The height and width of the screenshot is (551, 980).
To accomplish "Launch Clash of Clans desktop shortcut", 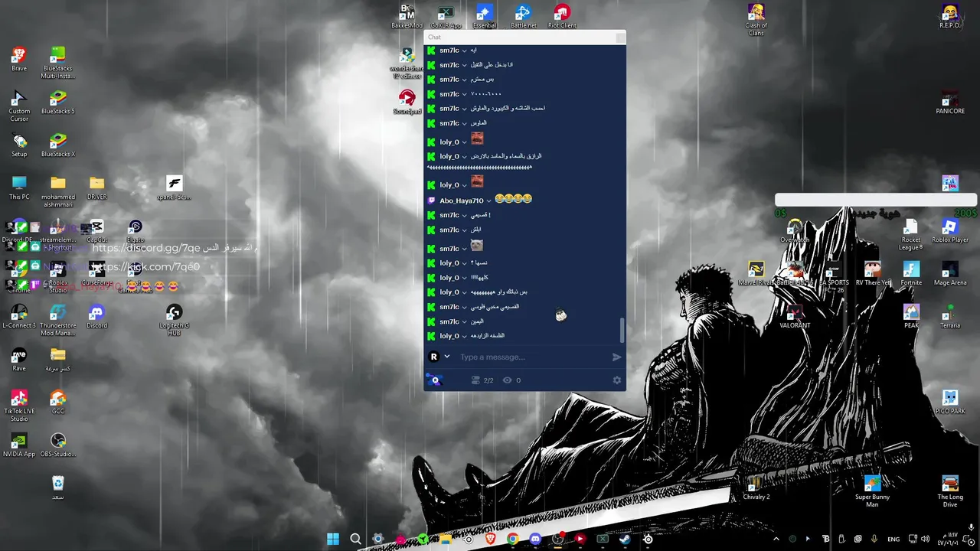I will [x=756, y=20].
